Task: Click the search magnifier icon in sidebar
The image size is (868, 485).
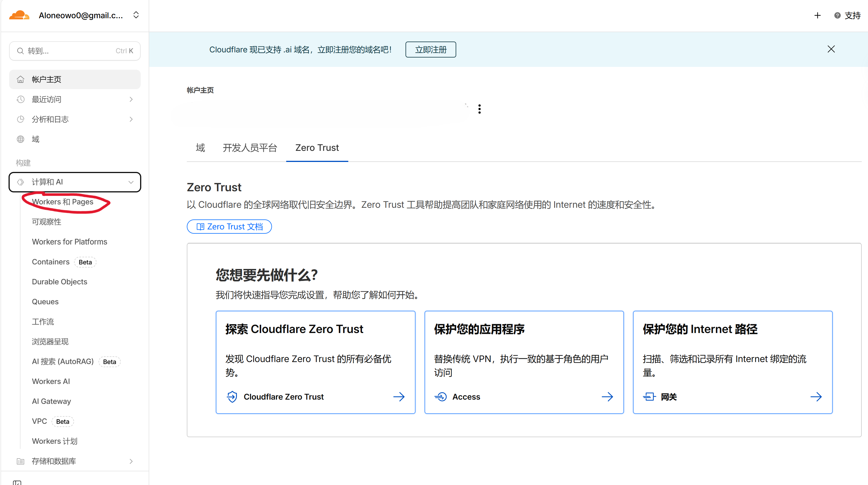Action: pos(21,51)
